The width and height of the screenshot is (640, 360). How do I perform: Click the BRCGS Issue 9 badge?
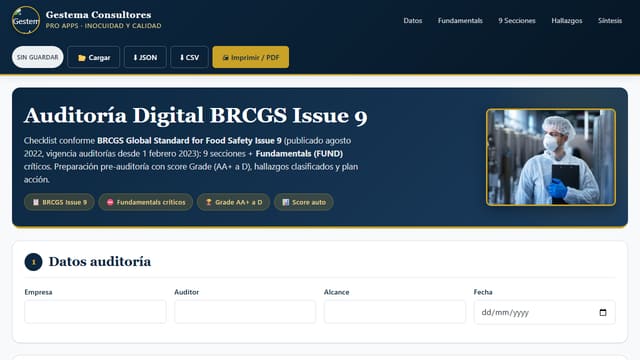(59, 202)
